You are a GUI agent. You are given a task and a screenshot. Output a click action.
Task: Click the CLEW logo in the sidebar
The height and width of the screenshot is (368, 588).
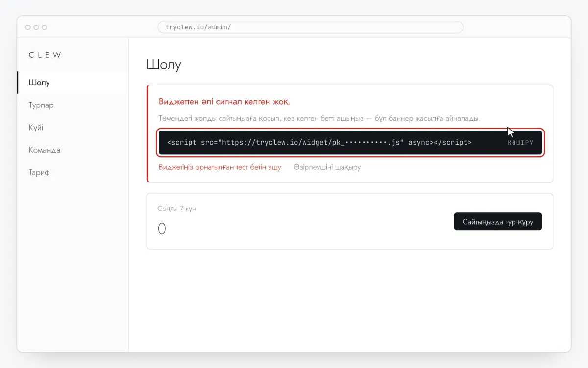[45, 55]
